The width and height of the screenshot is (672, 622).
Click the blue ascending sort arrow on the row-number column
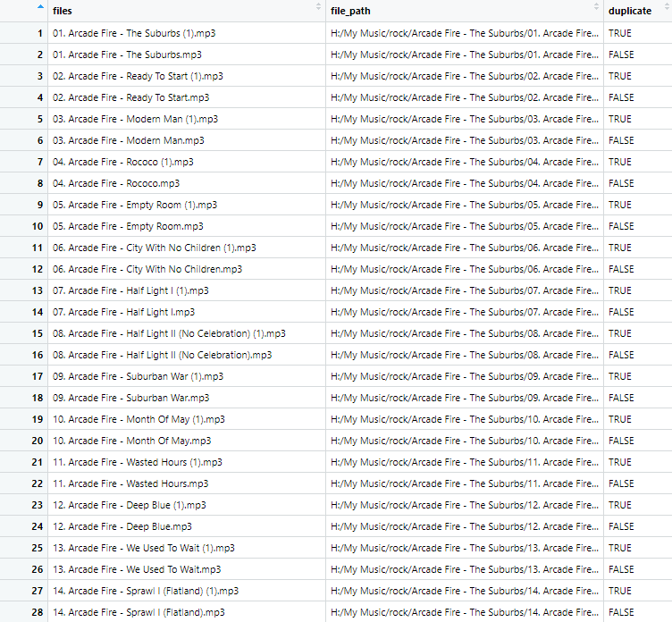tap(40, 6)
